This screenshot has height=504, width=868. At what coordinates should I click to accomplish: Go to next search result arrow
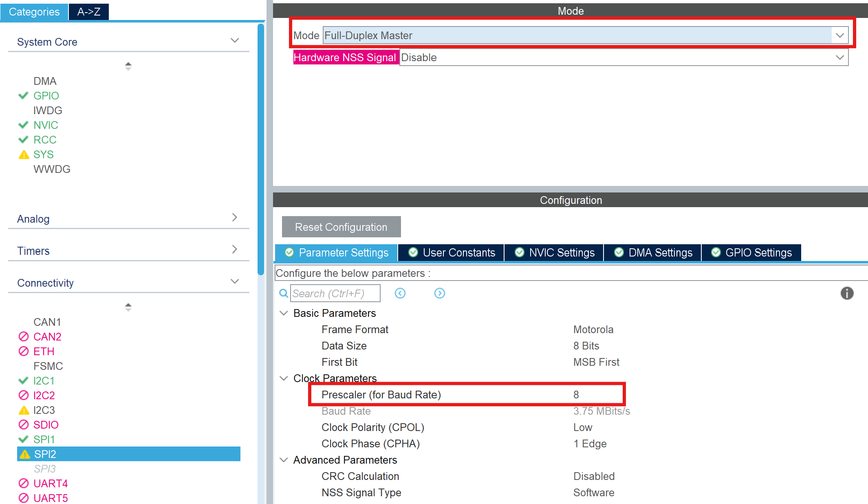439,293
